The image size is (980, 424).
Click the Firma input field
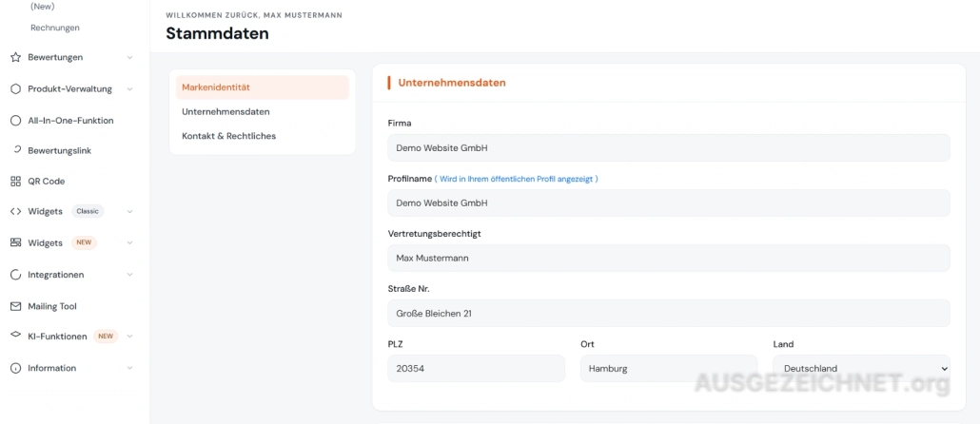click(x=669, y=148)
